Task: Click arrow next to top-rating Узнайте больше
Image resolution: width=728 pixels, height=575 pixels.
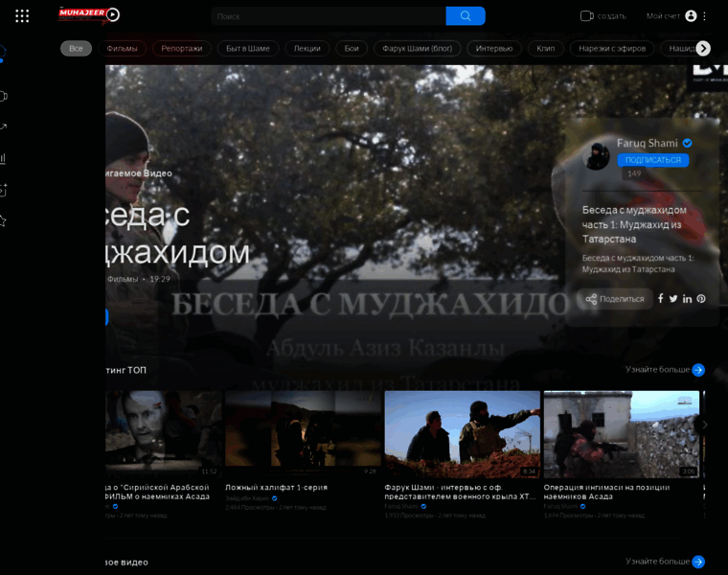Action: point(698,370)
